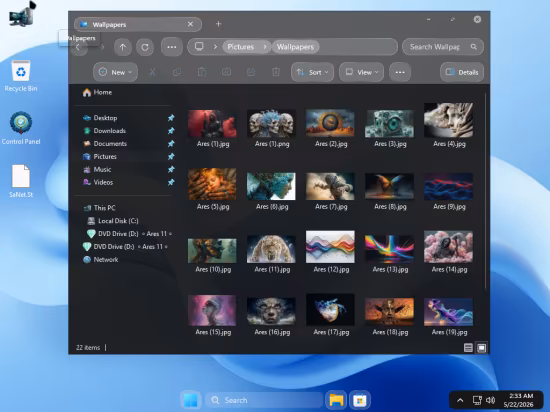Click the taskbar Search box
550x412 pixels.
[x=264, y=400]
